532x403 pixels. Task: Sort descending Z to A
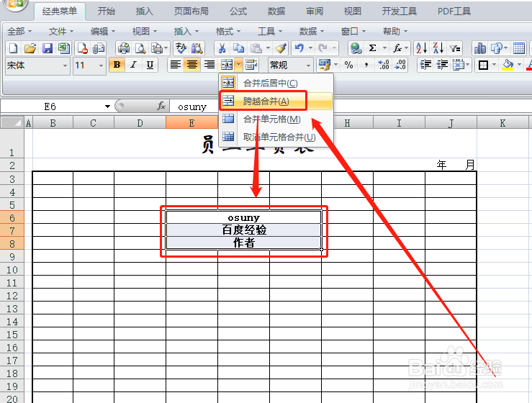point(438,48)
